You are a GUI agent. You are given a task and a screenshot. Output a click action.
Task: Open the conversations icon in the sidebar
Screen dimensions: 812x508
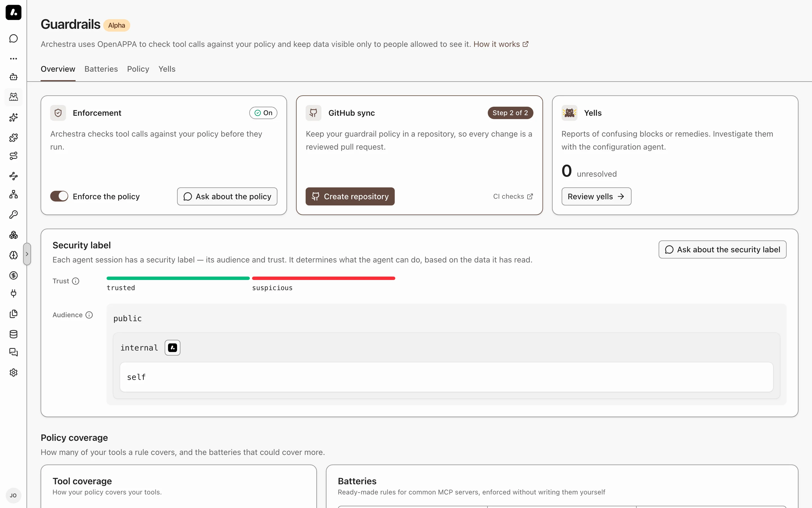coord(14,352)
